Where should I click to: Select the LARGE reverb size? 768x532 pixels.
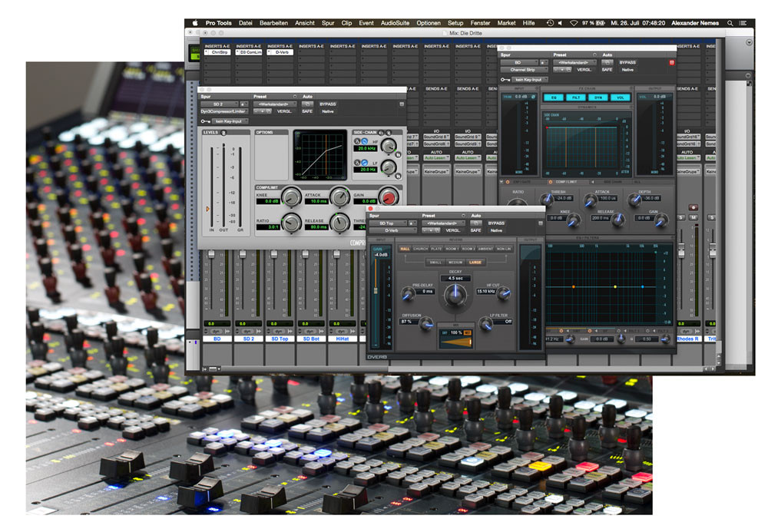pyautogui.click(x=475, y=263)
